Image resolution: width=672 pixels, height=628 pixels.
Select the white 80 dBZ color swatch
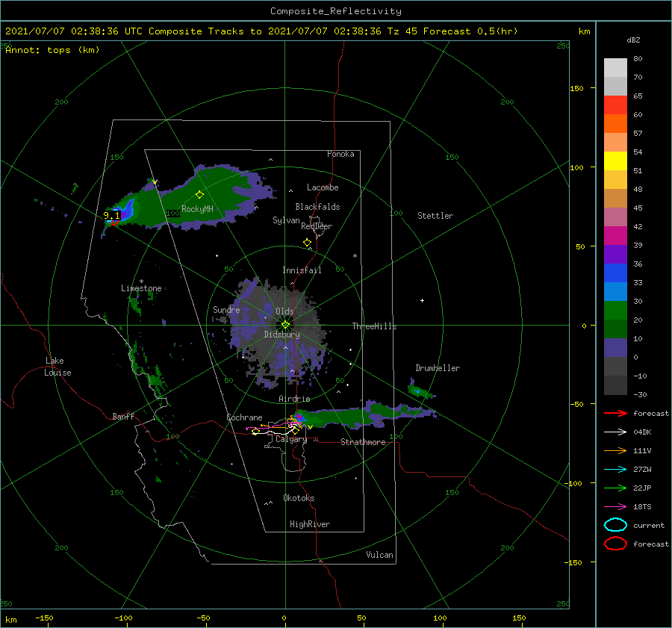click(x=615, y=67)
